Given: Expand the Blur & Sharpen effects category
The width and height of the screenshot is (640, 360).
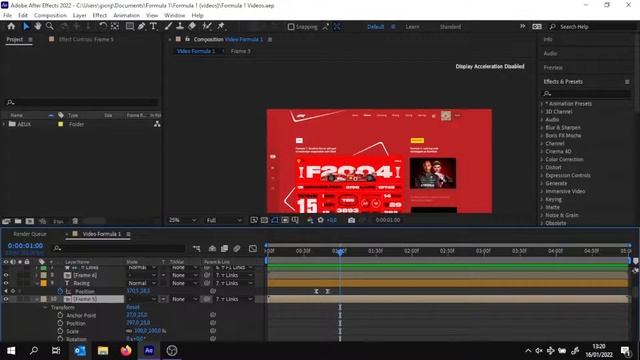Looking at the screenshot, I should click(542, 128).
